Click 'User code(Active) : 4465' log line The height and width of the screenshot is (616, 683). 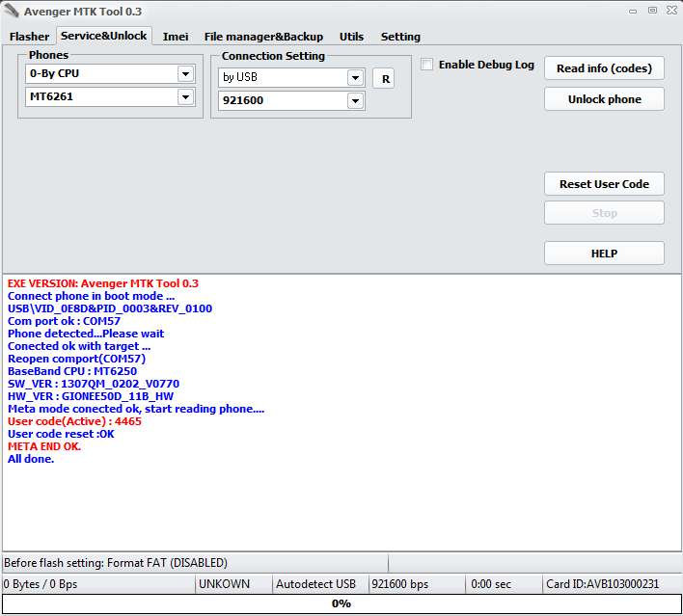pos(74,421)
